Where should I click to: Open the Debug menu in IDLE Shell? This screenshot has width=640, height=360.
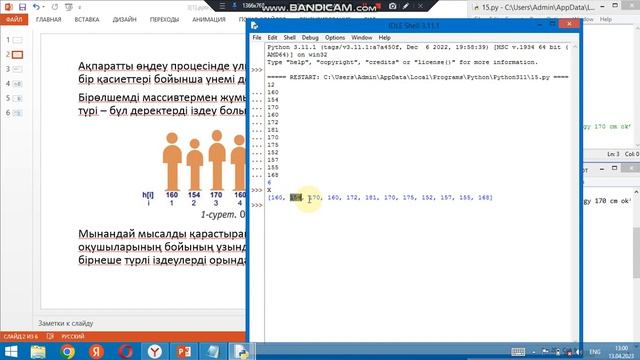coord(310,38)
